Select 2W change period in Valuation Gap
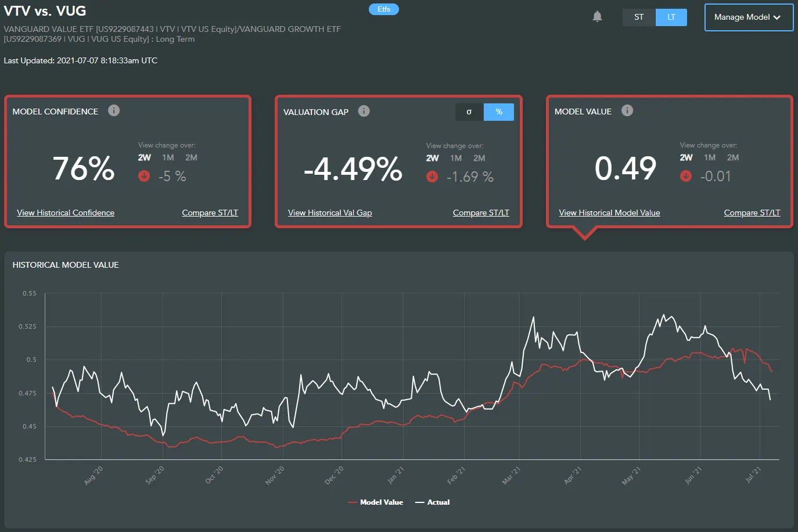Screen dimensions: 798x532 point(433,158)
